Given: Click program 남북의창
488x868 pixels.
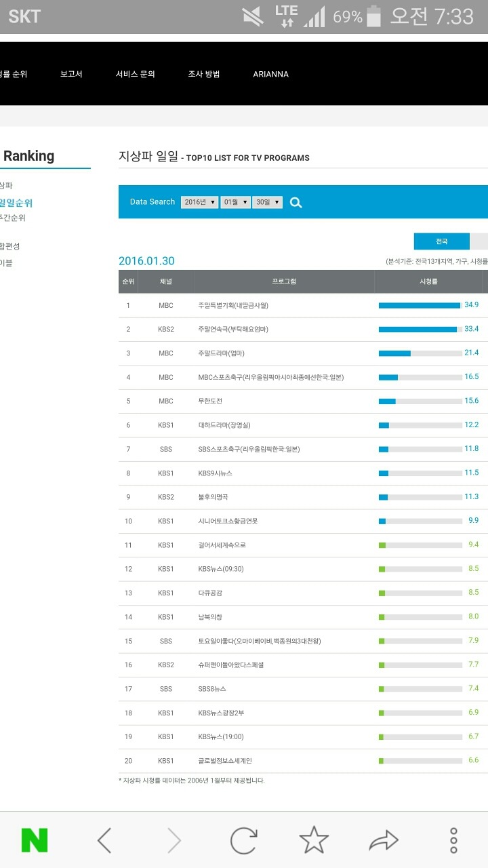Looking at the screenshot, I should tap(210, 617).
